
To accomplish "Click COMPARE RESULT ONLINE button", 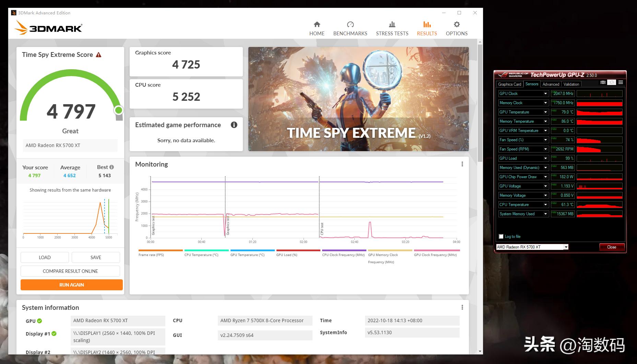I will click(70, 271).
